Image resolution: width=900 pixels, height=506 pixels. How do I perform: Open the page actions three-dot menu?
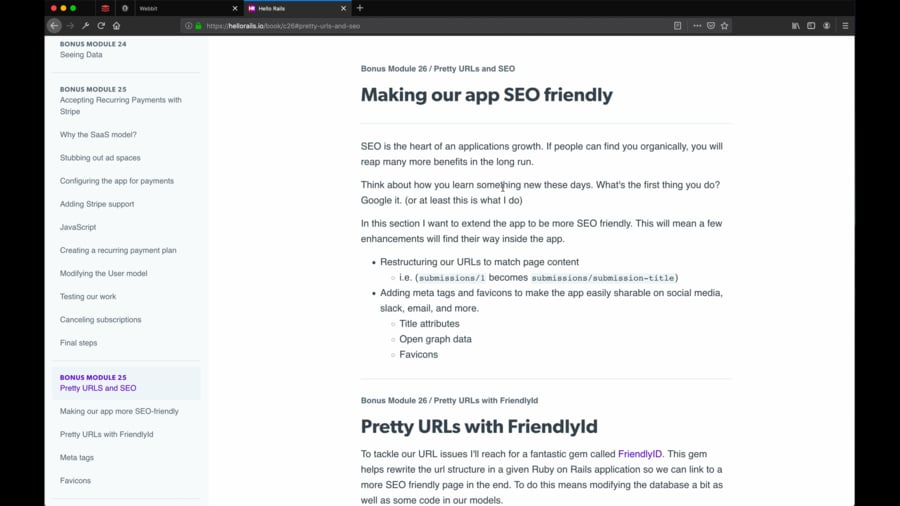697,26
